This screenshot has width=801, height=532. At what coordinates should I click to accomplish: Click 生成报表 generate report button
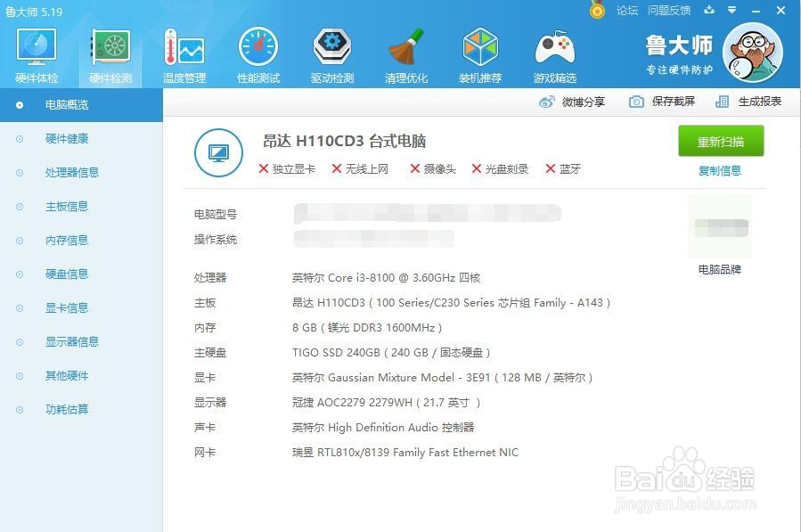point(748,102)
